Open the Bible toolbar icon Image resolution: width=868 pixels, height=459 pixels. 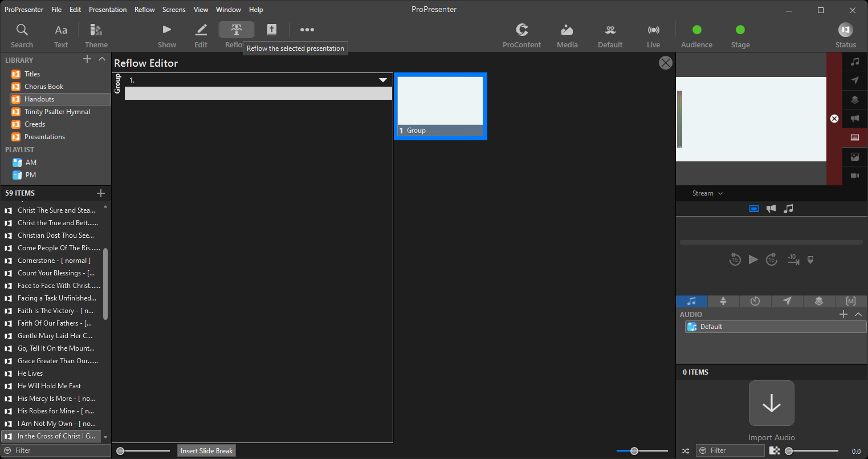coord(272,30)
